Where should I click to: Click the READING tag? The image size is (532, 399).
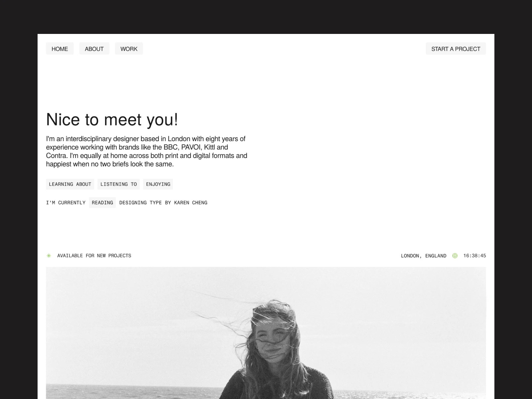click(102, 202)
